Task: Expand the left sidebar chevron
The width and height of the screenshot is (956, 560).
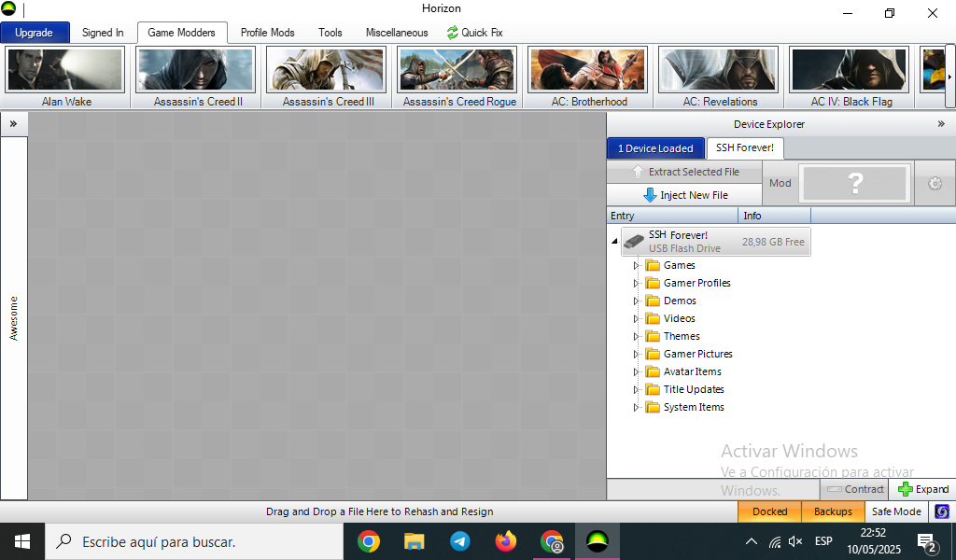Action: coord(13,124)
